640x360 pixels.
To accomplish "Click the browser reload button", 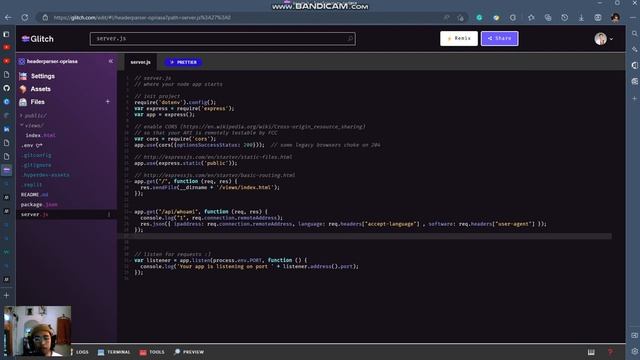I will click(x=25, y=18).
